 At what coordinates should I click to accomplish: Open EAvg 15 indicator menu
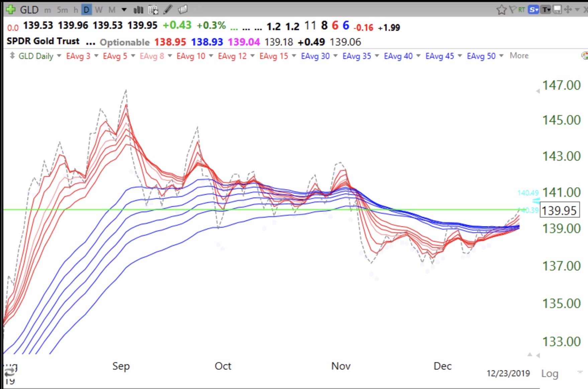coord(294,56)
